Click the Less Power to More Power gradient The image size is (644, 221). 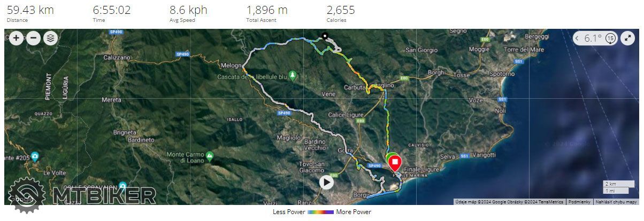click(x=320, y=212)
